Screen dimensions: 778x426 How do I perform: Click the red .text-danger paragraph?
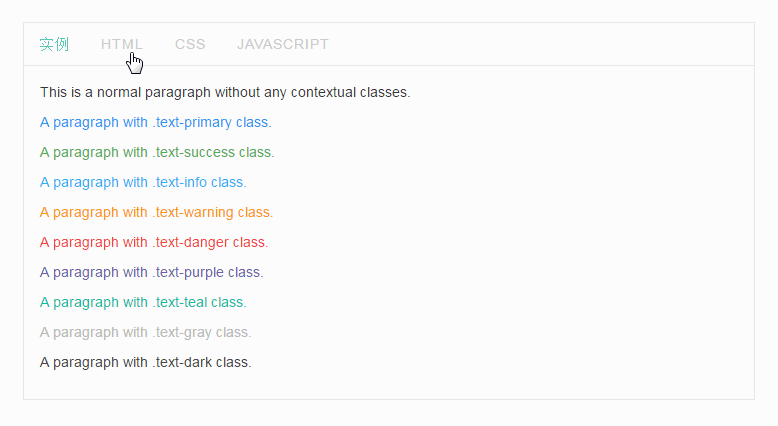point(154,243)
